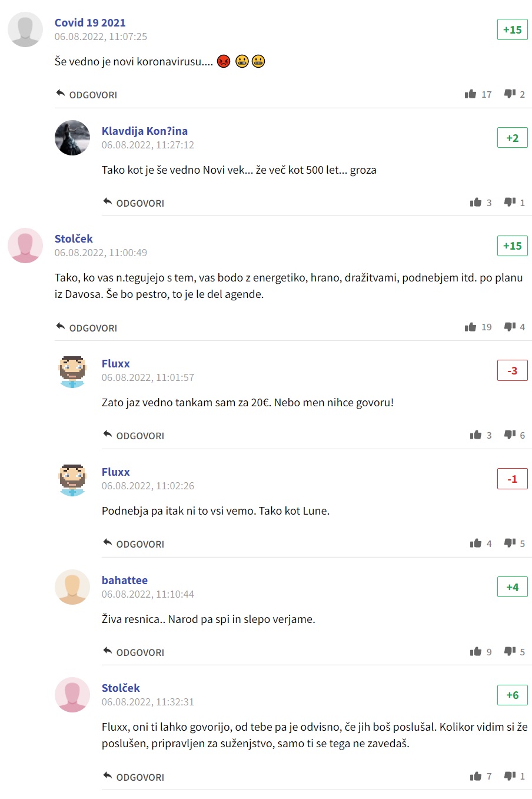Like bahattee's Živa resnica comment
Image resolution: width=532 pixels, height=799 pixels.
[476, 652]
